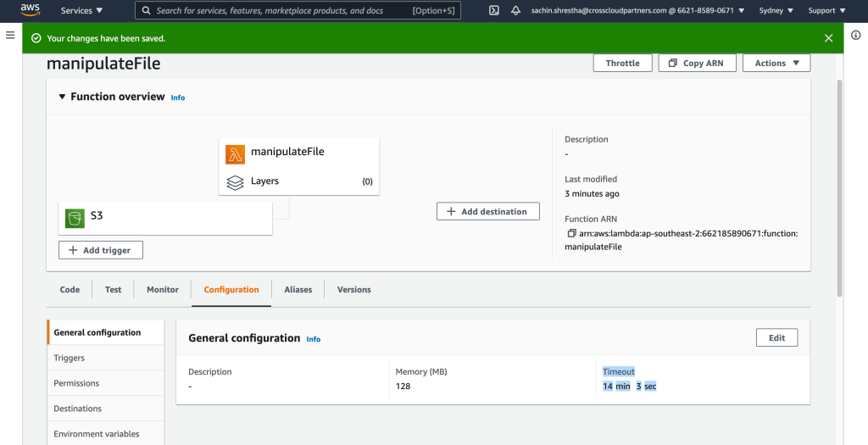Click the Layers stack icon

(235, 181)
